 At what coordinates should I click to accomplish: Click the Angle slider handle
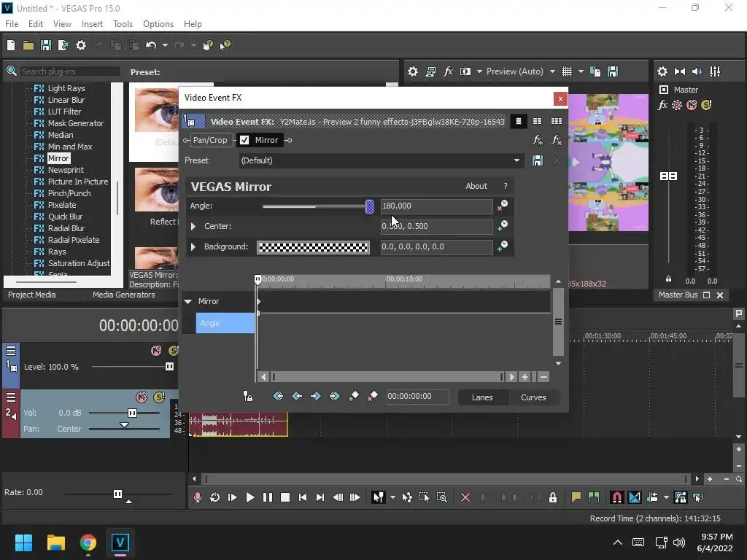tap(369, 206)
